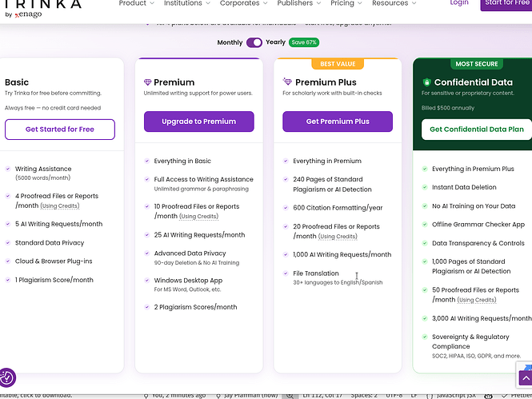Screen dimensions: 532x399
Task: Click the green checkmark beside Instant Data Deletion
Action: [x=425, y=187]
